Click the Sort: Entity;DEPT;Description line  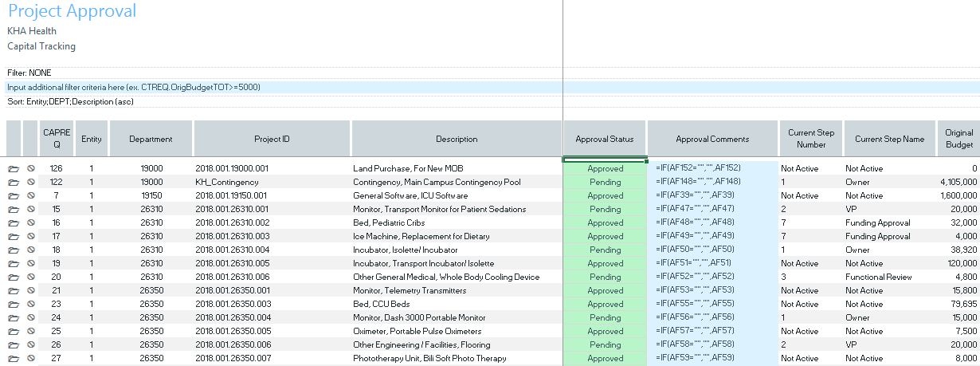[x=70, y=102]
